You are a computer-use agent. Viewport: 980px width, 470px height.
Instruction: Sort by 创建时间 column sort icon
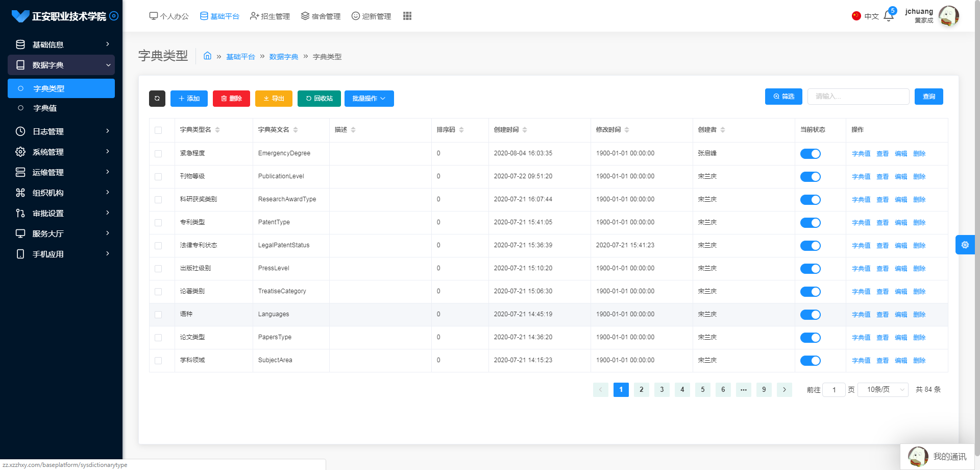click(x=525, y=130)
